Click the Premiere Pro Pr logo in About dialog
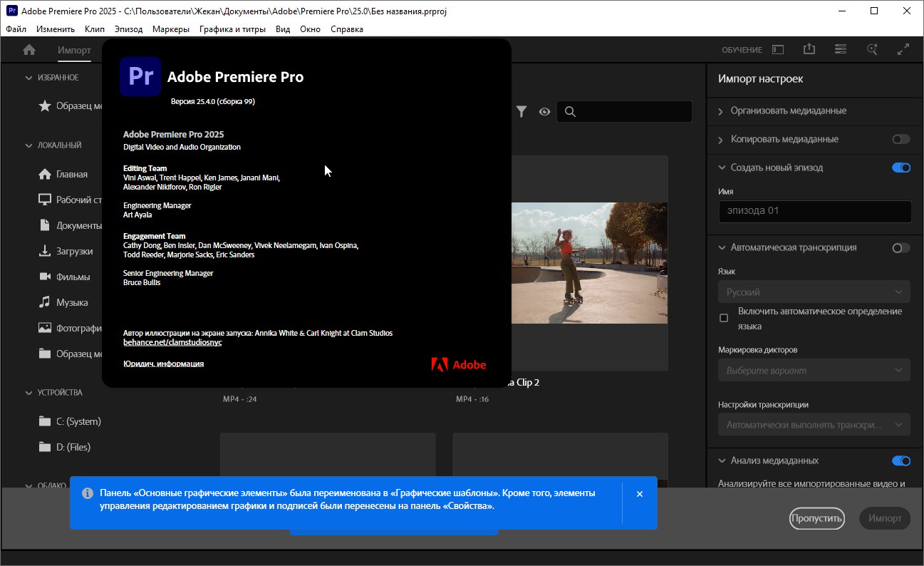 pyautogui.click(x=140, y=76)
